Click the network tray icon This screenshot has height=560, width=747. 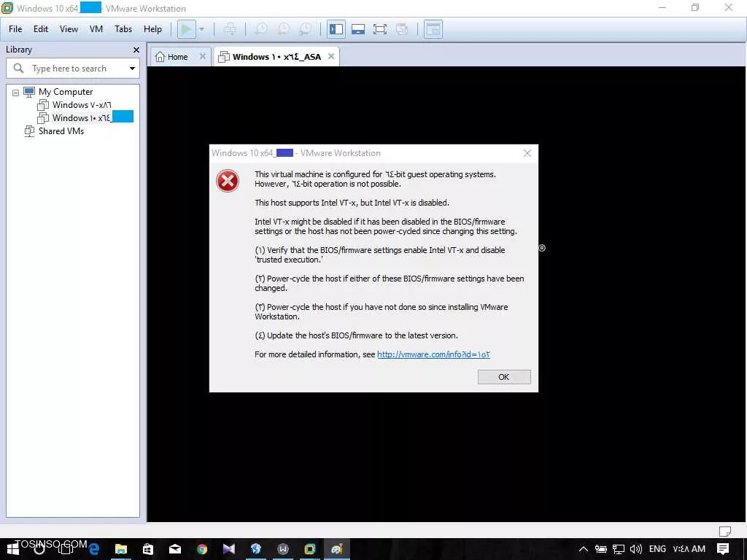point(619,549)
